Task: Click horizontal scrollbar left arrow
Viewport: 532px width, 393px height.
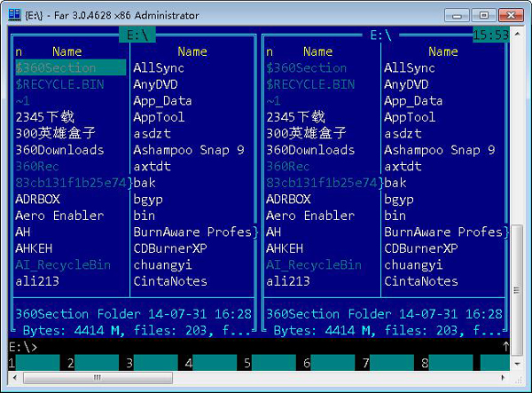Action: 14,377
